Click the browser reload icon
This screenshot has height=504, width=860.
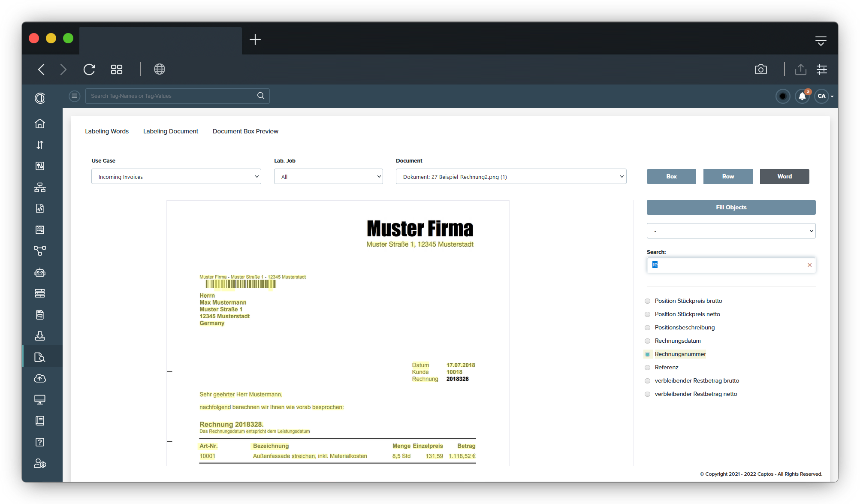click(x=89, y=69)
